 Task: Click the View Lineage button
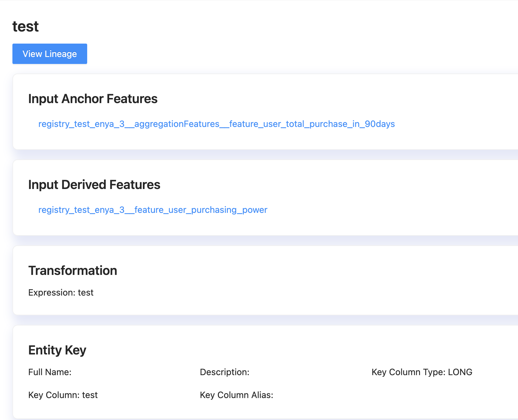click(x=50, y=54)
